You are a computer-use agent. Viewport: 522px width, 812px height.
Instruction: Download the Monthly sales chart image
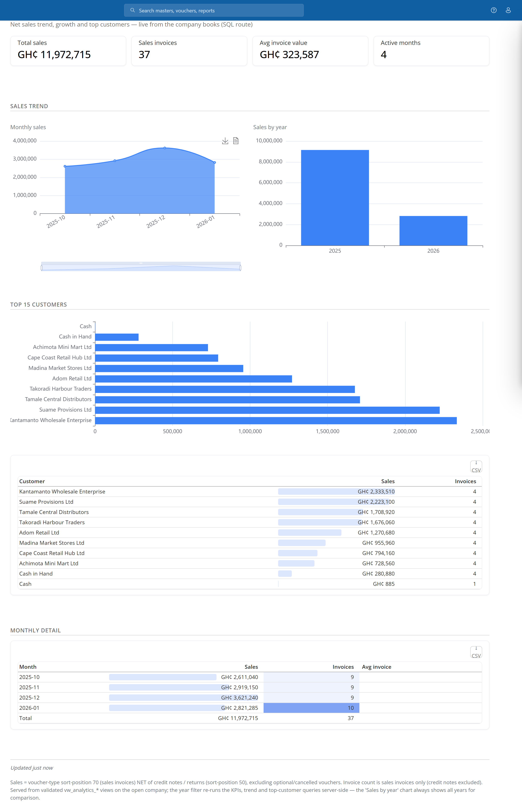coord(225,141)
